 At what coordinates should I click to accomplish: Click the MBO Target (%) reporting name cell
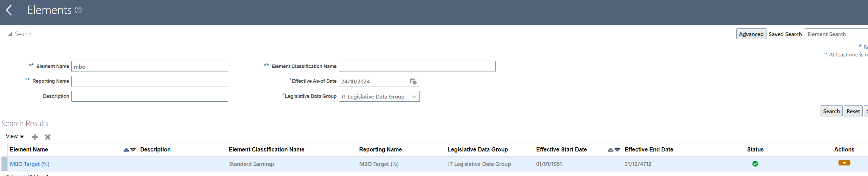[x=379, y=164]
